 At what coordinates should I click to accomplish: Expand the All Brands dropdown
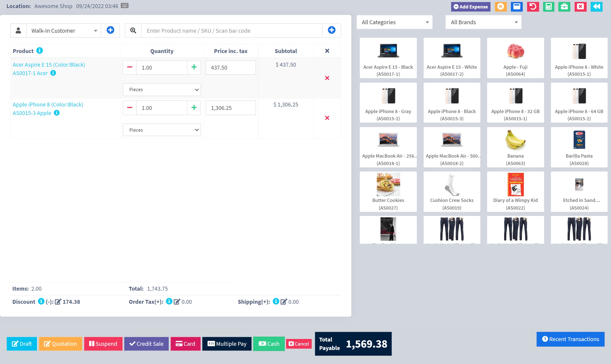[x=483, y=22]
